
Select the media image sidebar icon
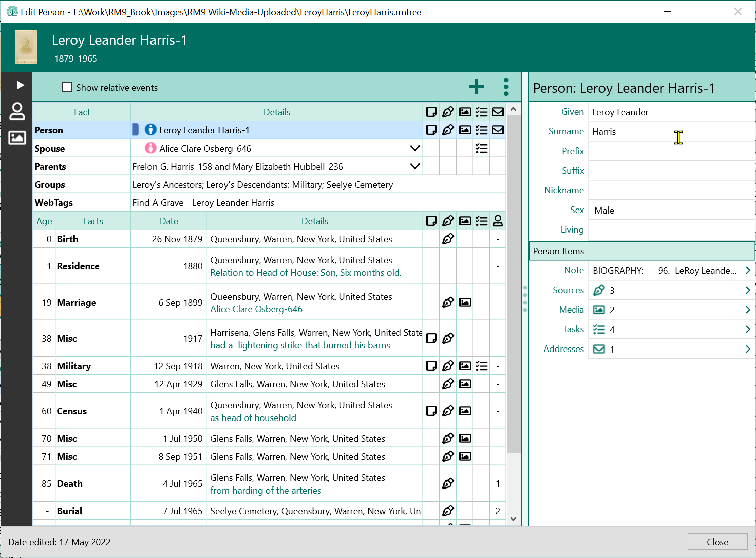17,137
